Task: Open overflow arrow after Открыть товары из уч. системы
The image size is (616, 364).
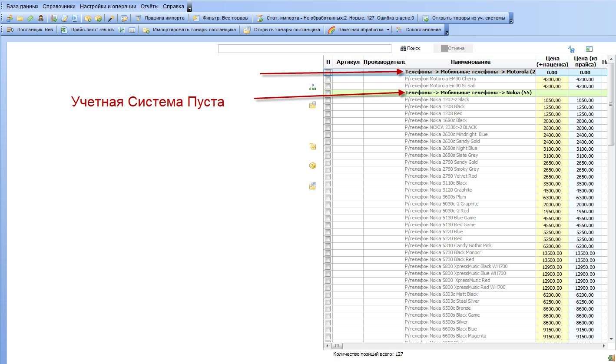Action: click(x=511, y=18)
